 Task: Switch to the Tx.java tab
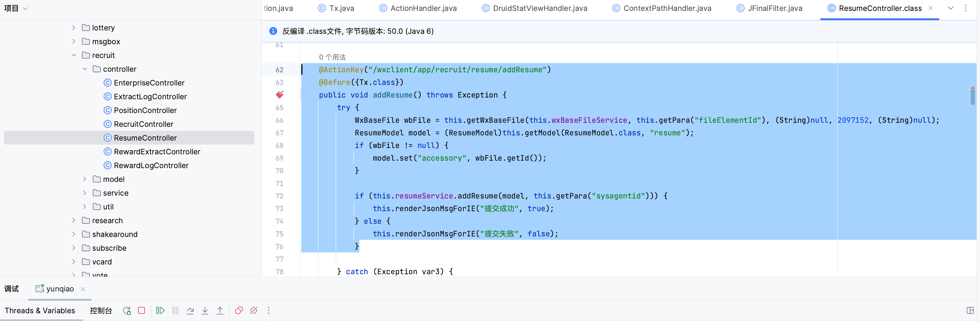tap(341, 8)
